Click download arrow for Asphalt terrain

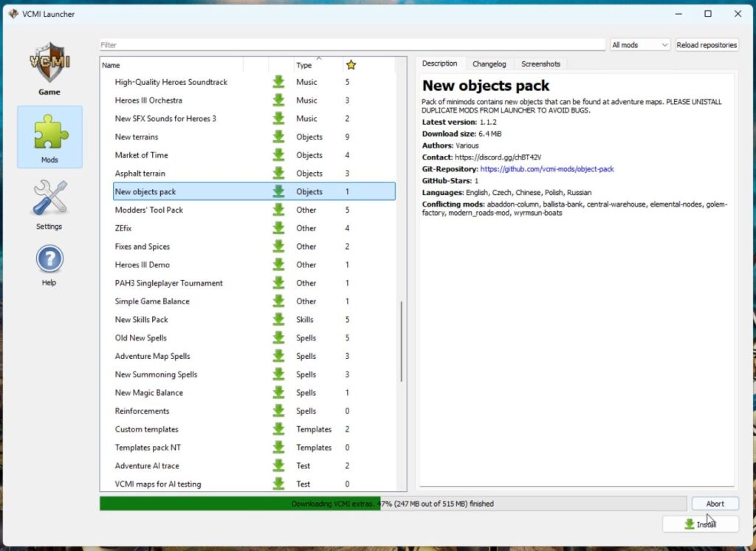(278, 174)
